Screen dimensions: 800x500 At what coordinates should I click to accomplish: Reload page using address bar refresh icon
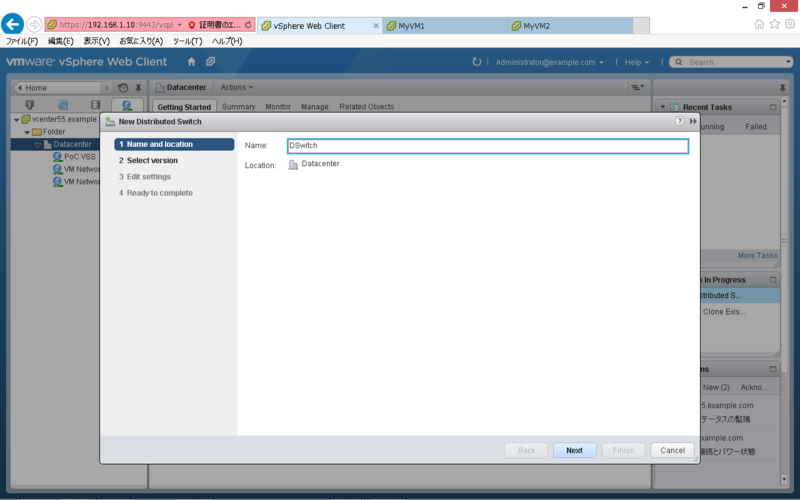tap(248, 24)
